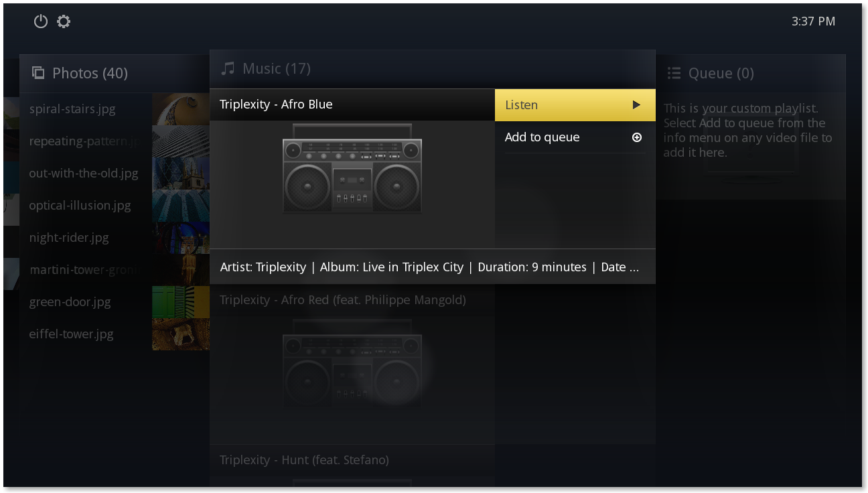Screen dimensions: 868x493
Task: Click the green-door.jpg thumbnail
Action: [x=181, y=302]
